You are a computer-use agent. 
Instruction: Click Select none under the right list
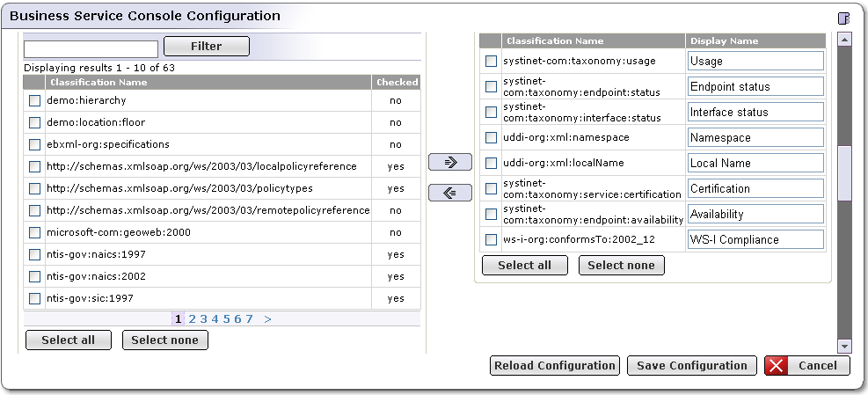click(621, 265)
